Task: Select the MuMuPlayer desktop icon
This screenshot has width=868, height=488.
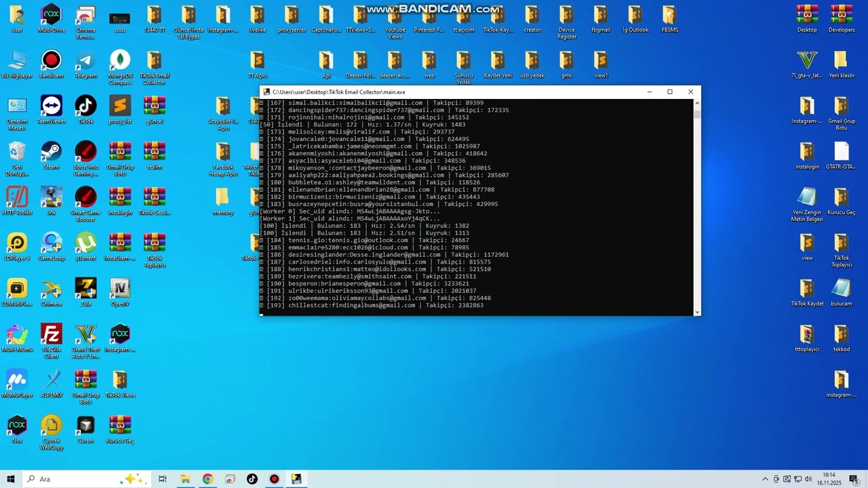Action: [17, 384]
